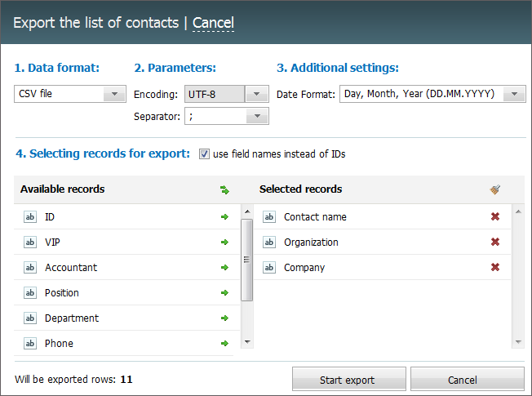Add all available records with double arrow
This screenshot has height=396, width=532.
pos(224,190)
